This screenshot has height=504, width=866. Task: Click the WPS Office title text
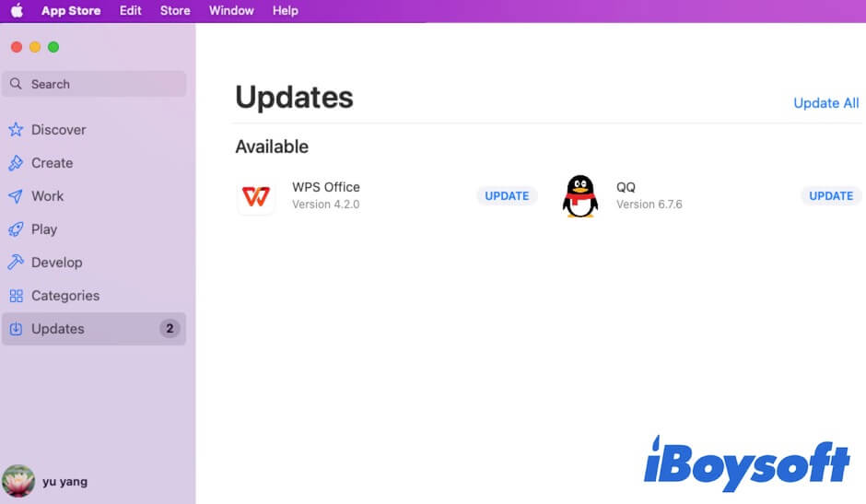(326, 187)
